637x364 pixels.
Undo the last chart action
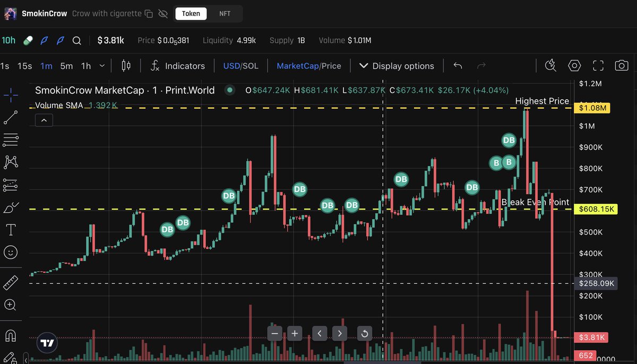458,66
